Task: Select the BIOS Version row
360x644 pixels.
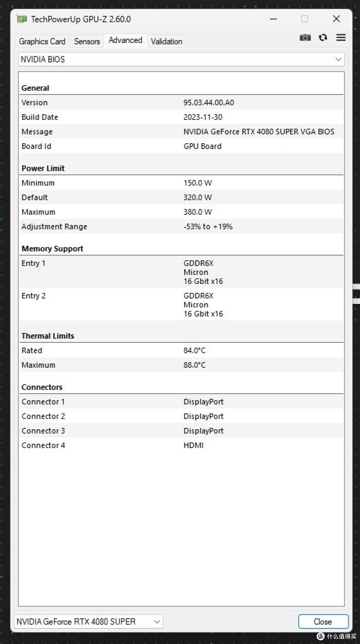Action: tap(181, 102)
